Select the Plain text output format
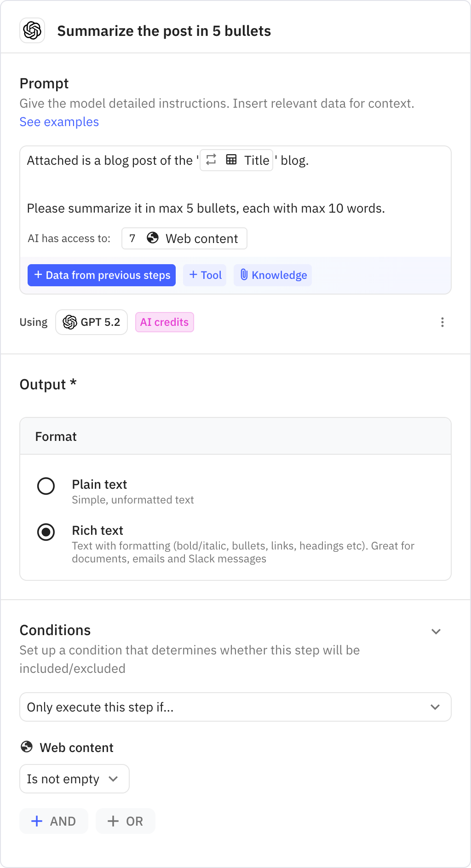This screenshot has width=471, height=868. click(46, 486)
